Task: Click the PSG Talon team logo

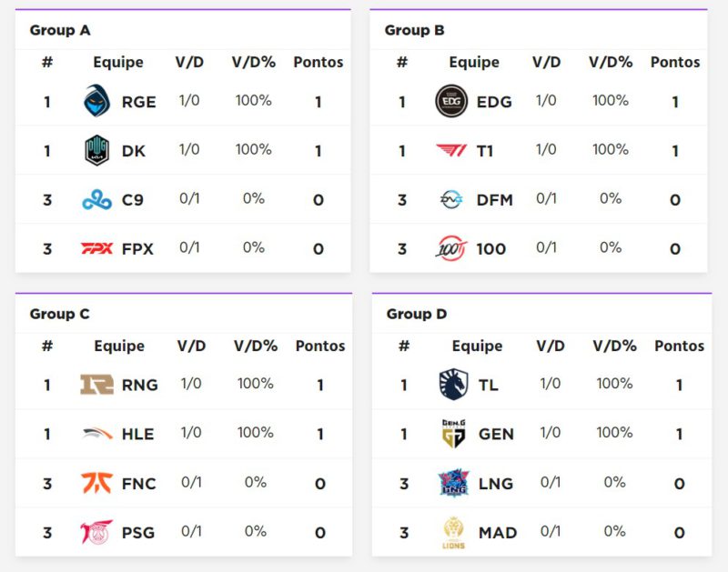Action: 96,532
